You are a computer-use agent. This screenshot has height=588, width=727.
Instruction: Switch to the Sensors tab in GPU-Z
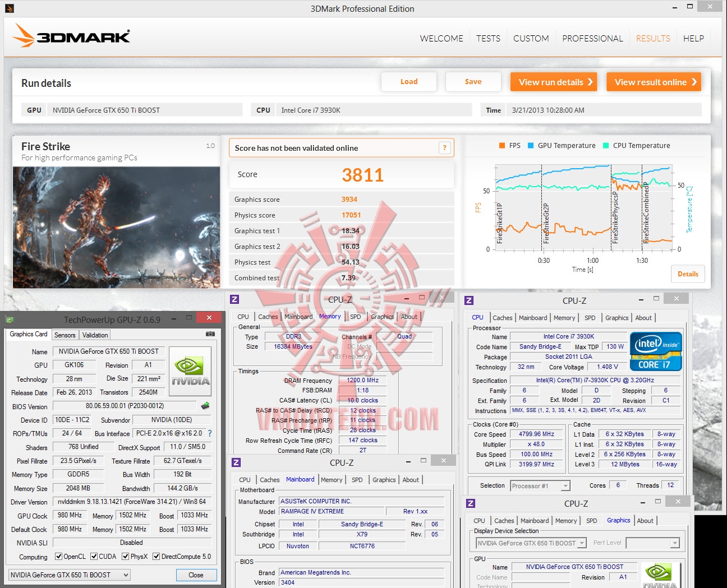tap(65, 335)
